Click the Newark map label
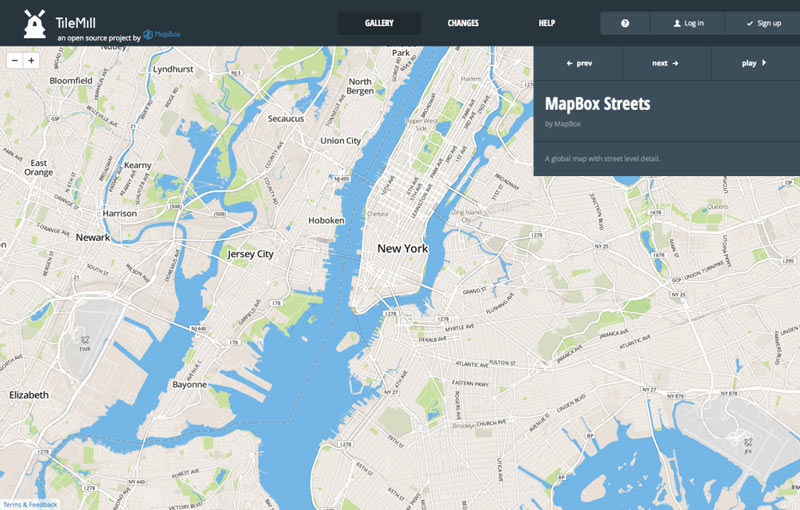This screenshot has height=510, width=800. point(93,237)
